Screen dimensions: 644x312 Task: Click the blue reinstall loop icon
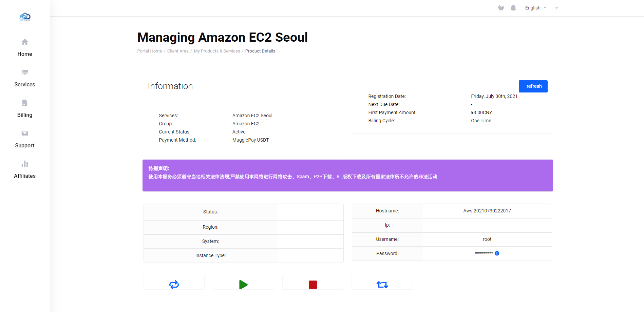(x=382, y=285)
